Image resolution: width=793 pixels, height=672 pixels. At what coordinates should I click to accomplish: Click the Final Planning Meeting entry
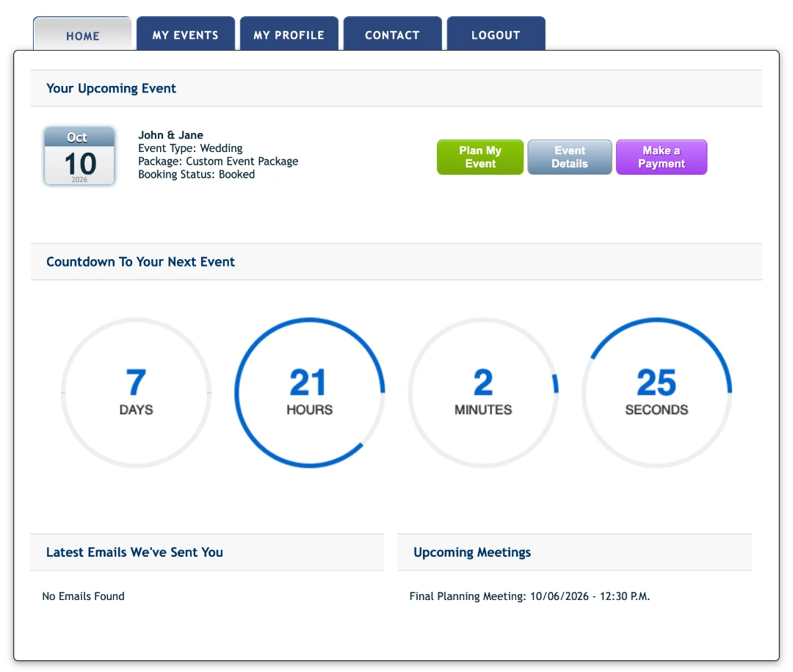tap(529, 596)
